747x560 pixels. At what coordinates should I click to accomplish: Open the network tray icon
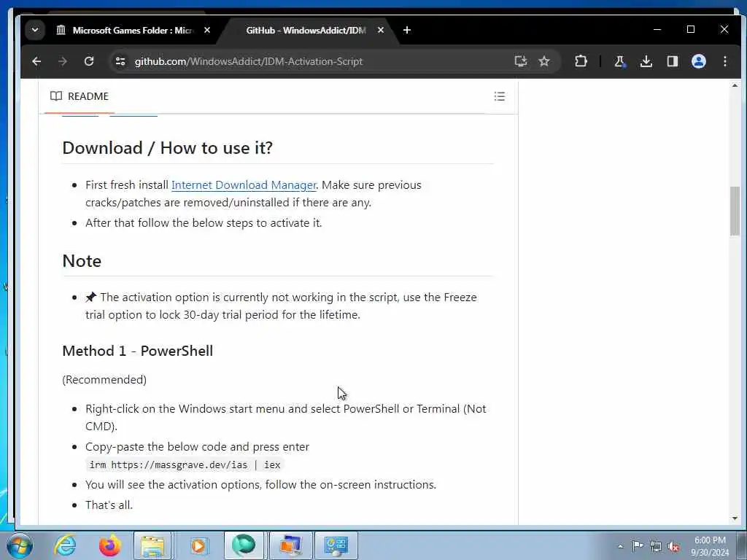[x=656, y=547]
